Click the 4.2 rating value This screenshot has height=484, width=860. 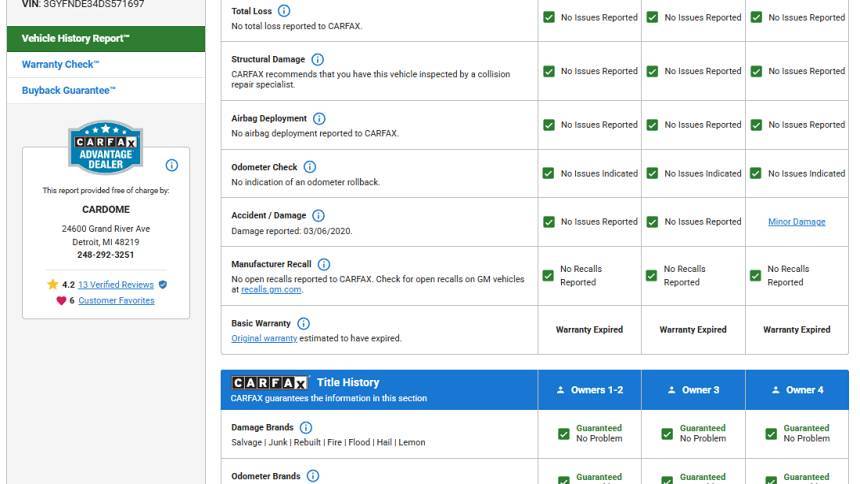pos(68,285)
